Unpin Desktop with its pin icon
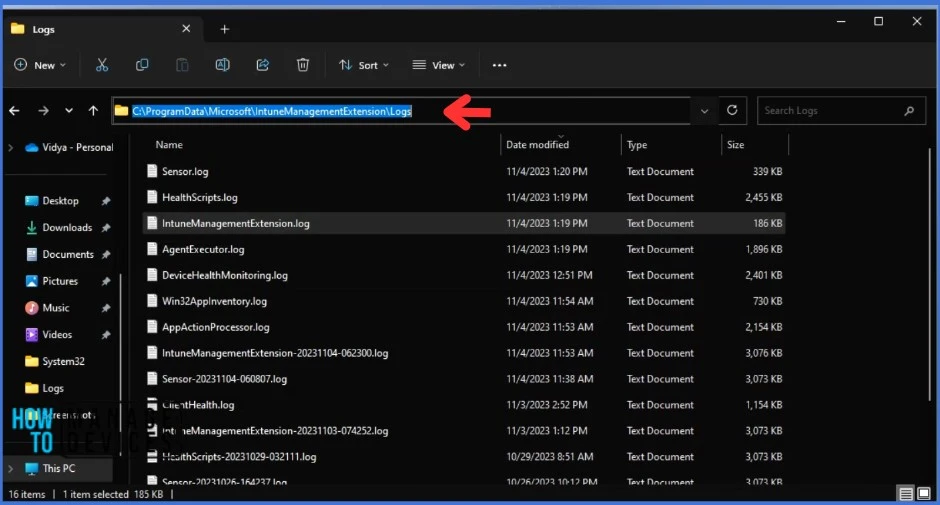 [x=106, y=201]
